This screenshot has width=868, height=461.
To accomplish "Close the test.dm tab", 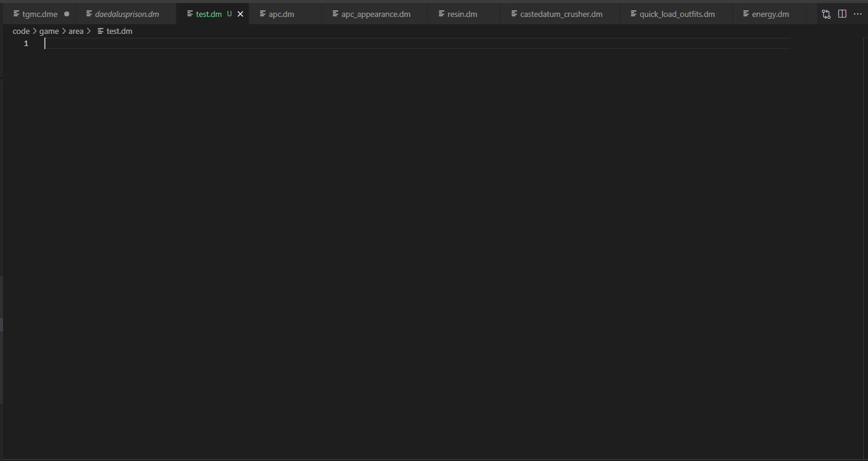I will pyautogui.click(x=240, y=14).
